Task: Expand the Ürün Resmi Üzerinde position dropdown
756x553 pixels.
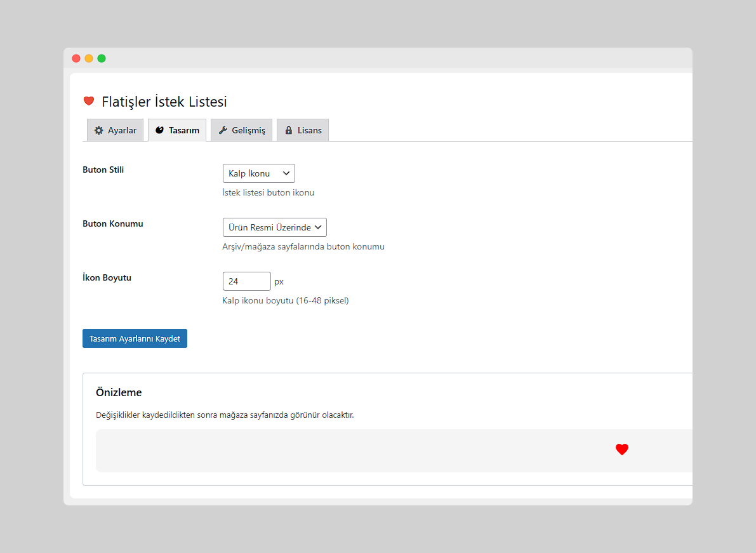Action: (274, 227)
